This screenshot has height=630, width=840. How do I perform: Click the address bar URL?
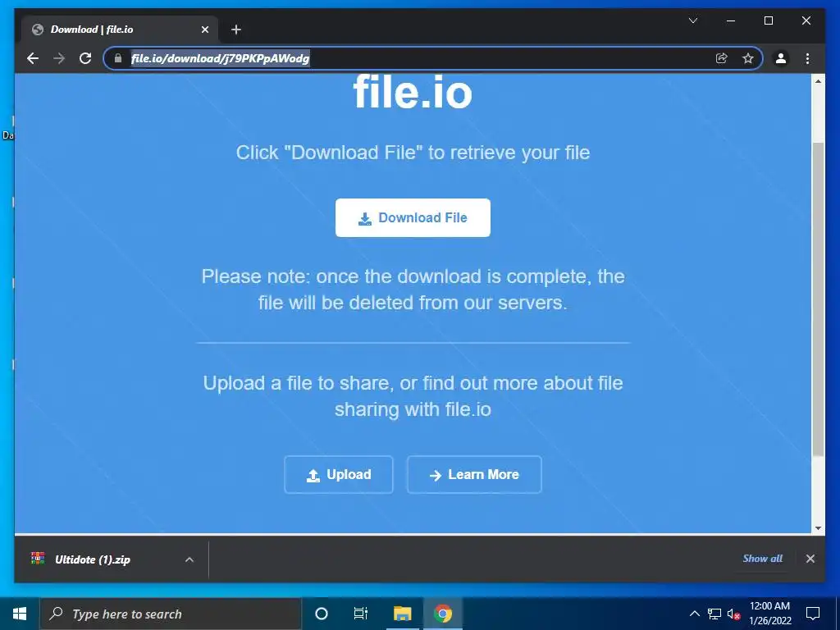coord(220,58)
